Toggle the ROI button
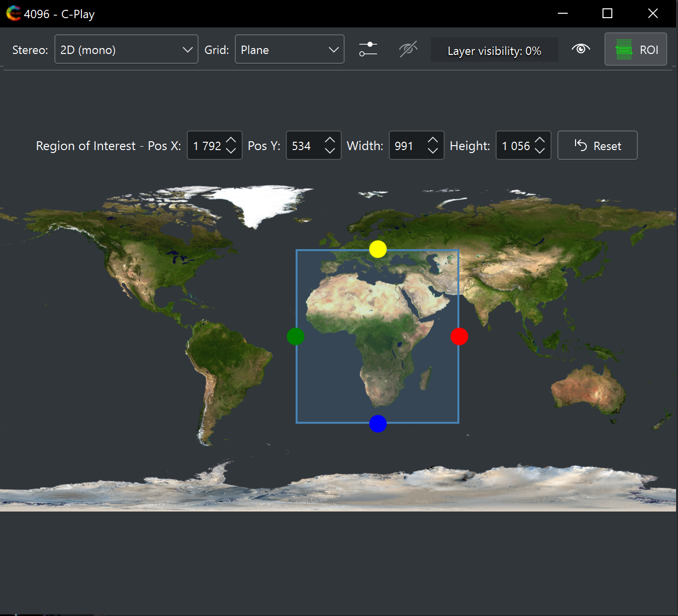The image size is (678, 616). pyautogui.click(x=635, y=49)
